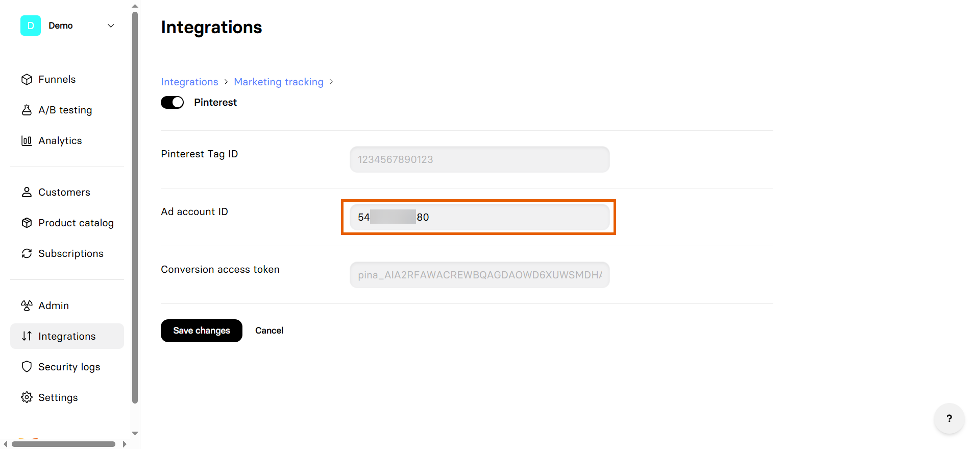Click the A/B testing flask icon
The height and width of the screenshot is (449, 980).
pyautogui.click(x=27, y=110)
